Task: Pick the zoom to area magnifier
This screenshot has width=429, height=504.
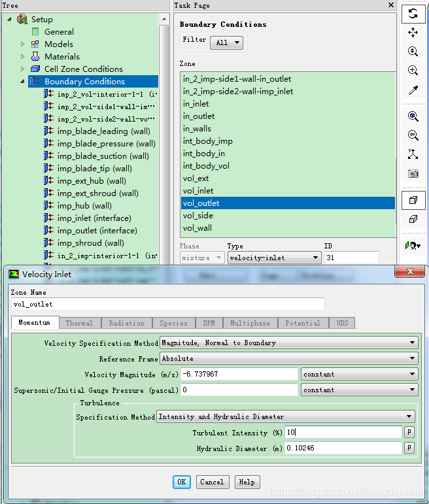Action: (x=413, y=70)
